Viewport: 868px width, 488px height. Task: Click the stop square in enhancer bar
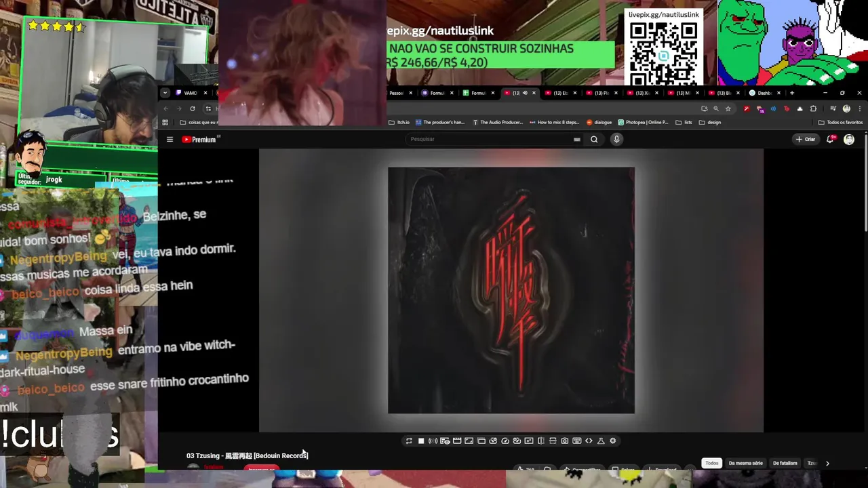point(421,441)
